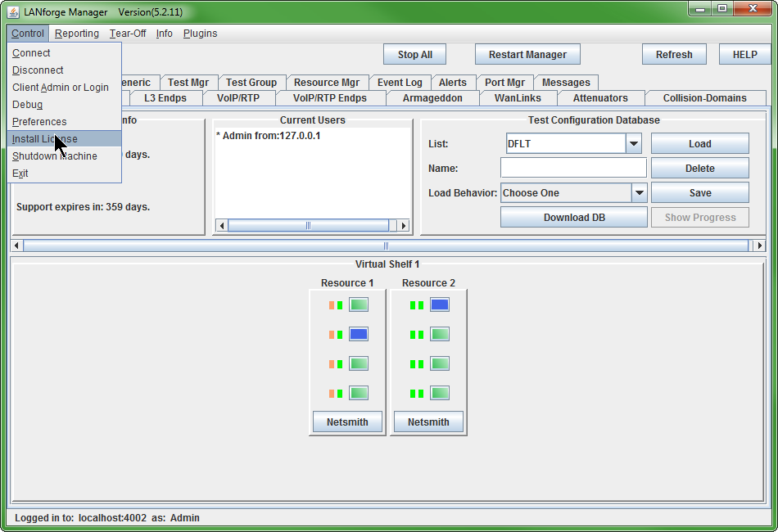
Task: Choose Install License from Control menu
Action: [45, 139]
